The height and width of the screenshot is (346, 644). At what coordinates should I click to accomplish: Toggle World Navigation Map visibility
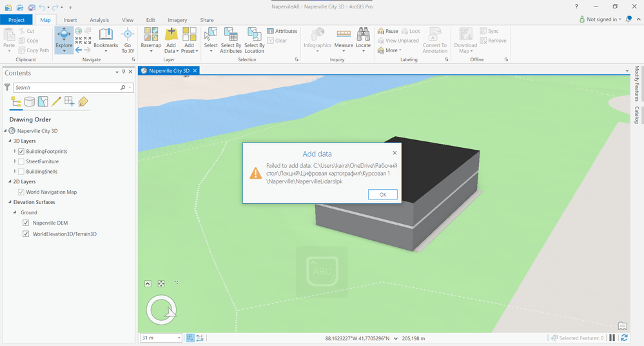click(21, 192)
